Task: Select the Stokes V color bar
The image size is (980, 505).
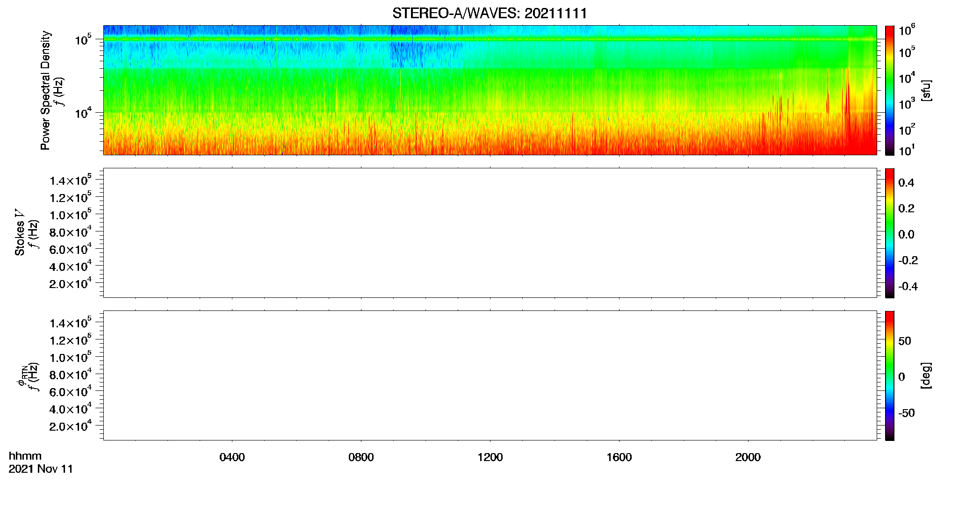Action: click(x=890, y=232)
